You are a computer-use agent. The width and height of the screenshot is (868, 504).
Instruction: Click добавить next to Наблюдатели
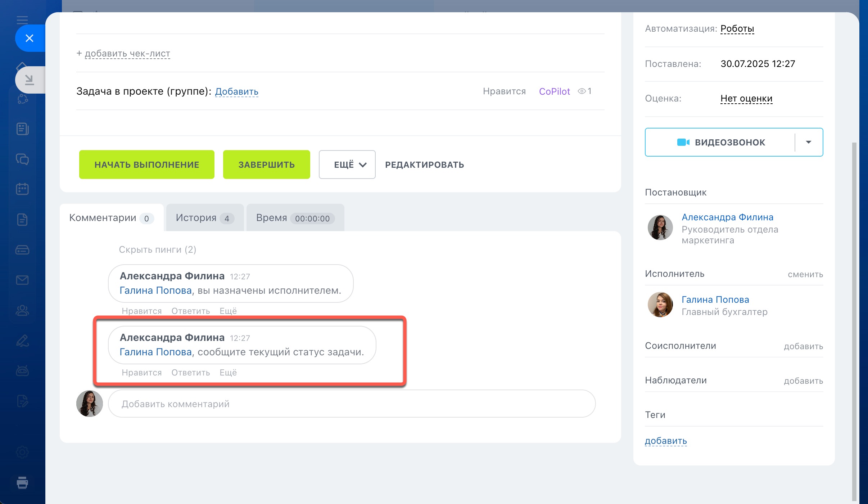click(x=804, y=381)
